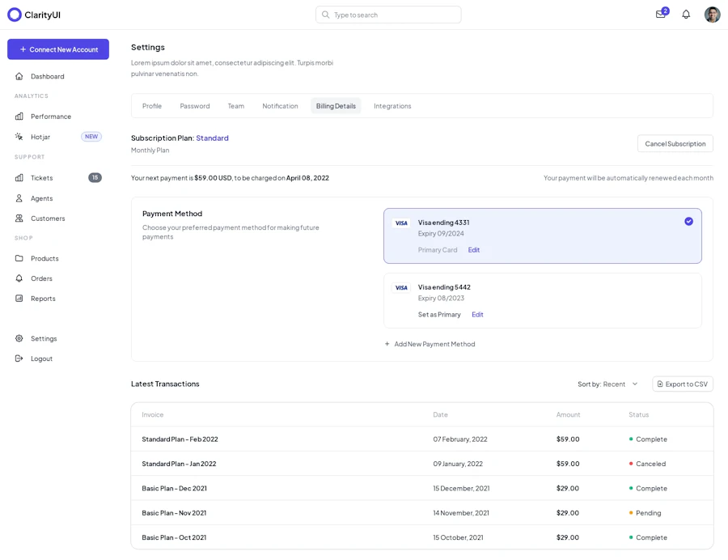The height and width of the screenshot is (560, 728).
Task: Click Set as Primary link
Action: (439, 314)
